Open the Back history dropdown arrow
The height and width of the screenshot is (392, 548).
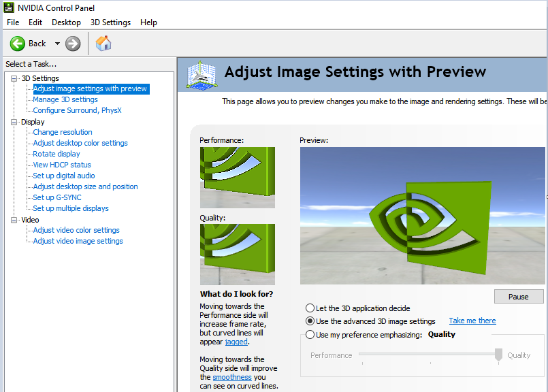(57, 44)
